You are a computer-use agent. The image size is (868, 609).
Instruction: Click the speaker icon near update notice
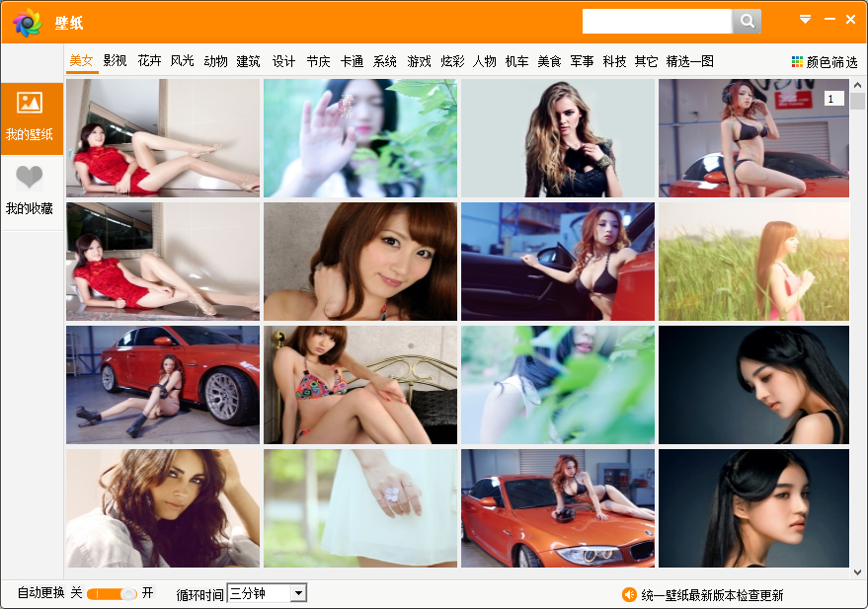629,594
